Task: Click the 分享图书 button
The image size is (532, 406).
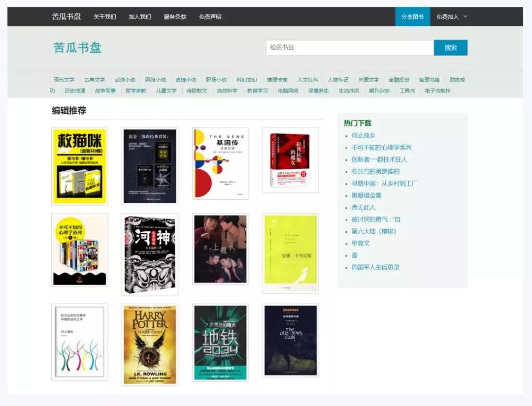Action: [x=412, y=16]
